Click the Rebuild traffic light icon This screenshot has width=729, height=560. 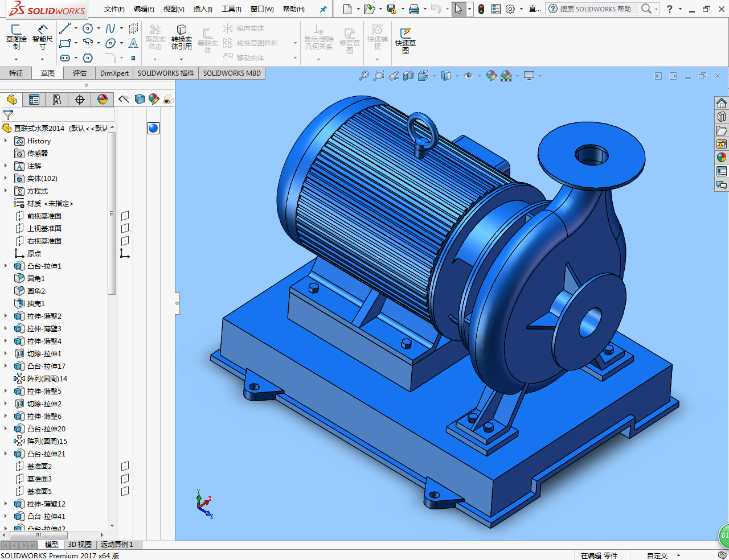pos(481,9)
